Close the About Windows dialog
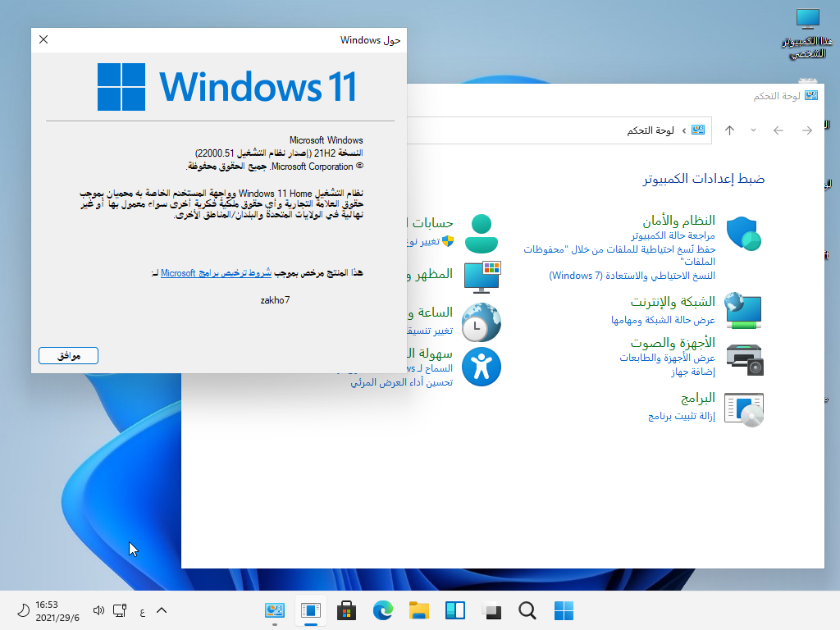Screen dimensions: 840x630 pos(44,39)
